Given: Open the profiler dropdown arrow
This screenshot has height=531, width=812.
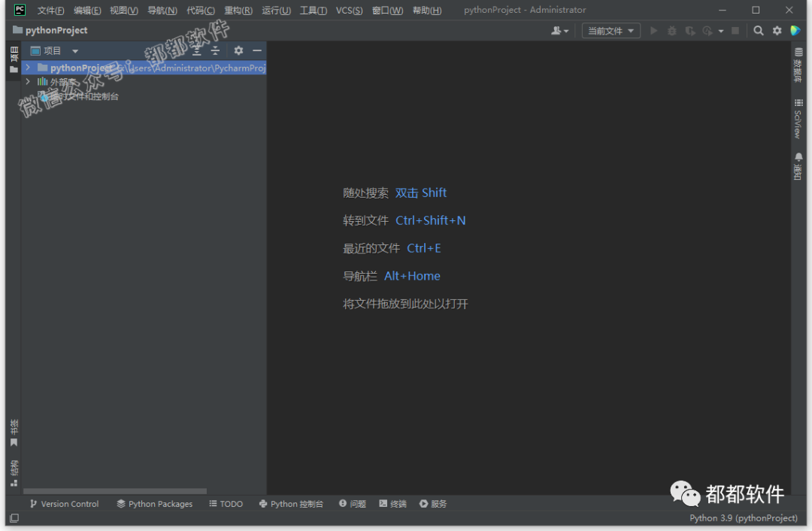Looking at the screenshot, I should 721,31.
